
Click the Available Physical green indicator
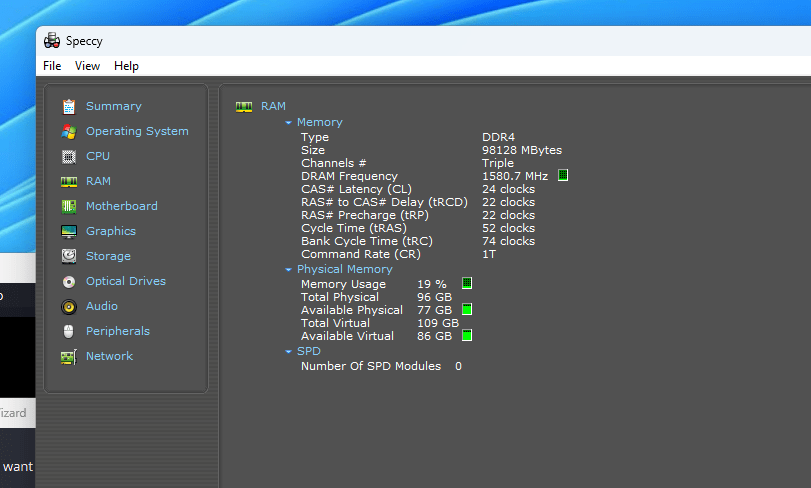pyautogui.click(x=467, y=309)
